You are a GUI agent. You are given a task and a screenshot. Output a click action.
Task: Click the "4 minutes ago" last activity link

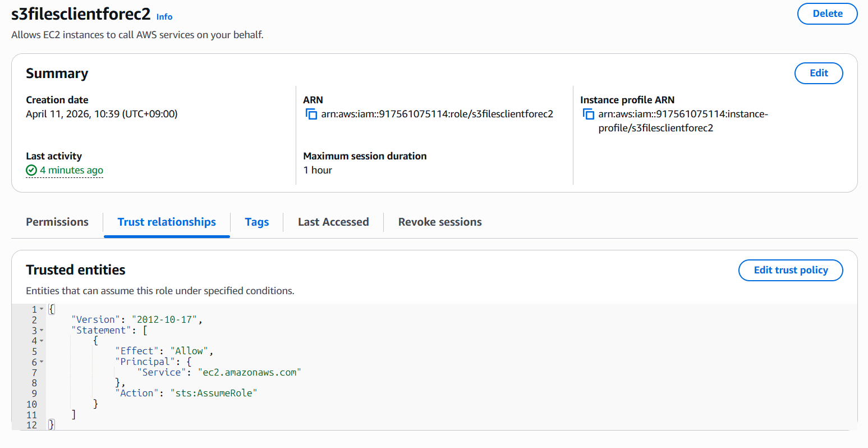pos(71,170)
